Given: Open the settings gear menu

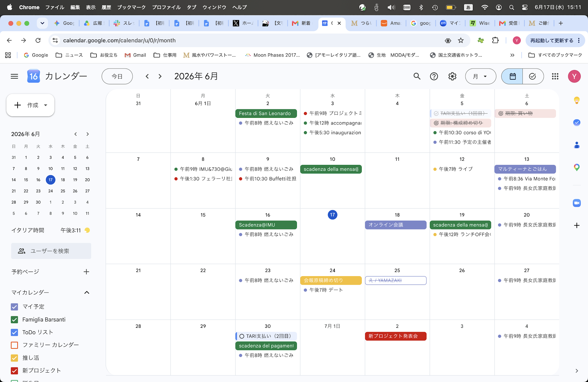Looking at the screenshot, I should coord(452,76).
